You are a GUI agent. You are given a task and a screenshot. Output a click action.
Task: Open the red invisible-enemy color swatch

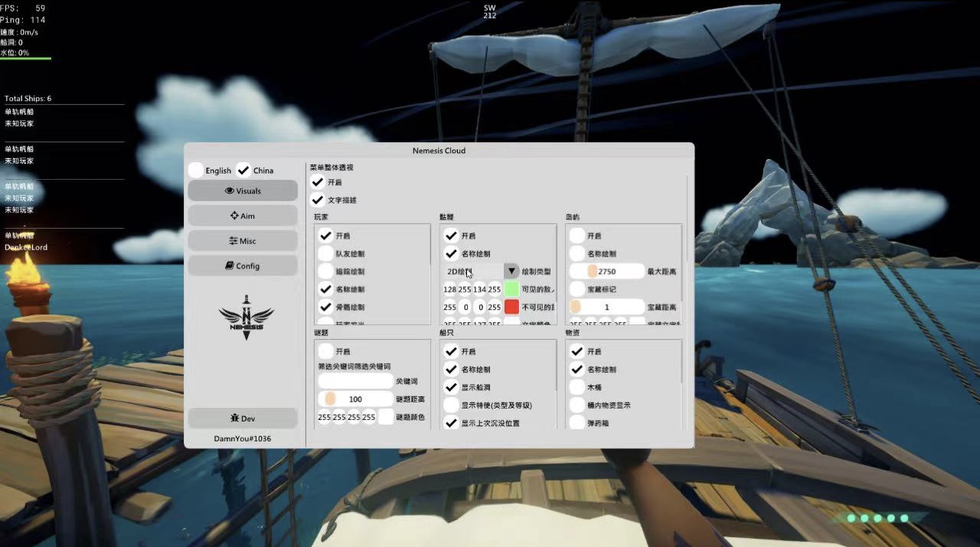(x=511, y=307)
